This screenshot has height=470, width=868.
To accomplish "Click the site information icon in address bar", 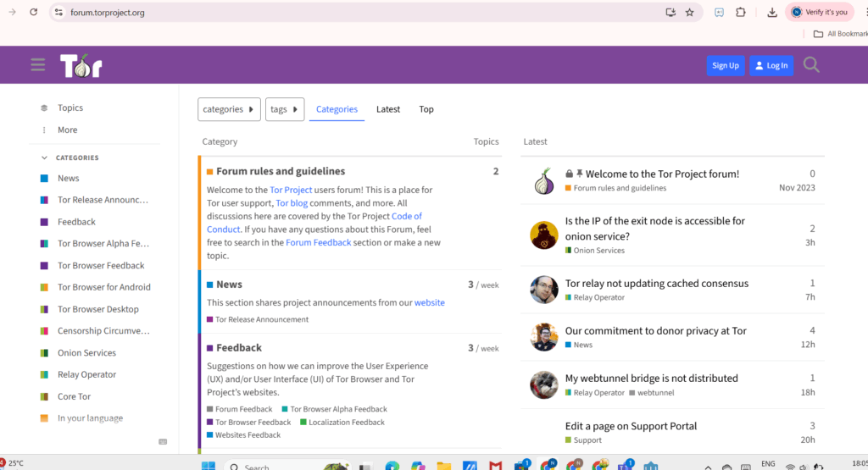I will [58, 12].
